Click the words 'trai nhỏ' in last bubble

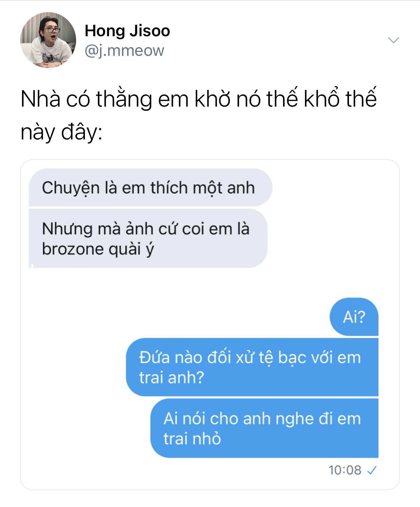(x=192, y=439)
